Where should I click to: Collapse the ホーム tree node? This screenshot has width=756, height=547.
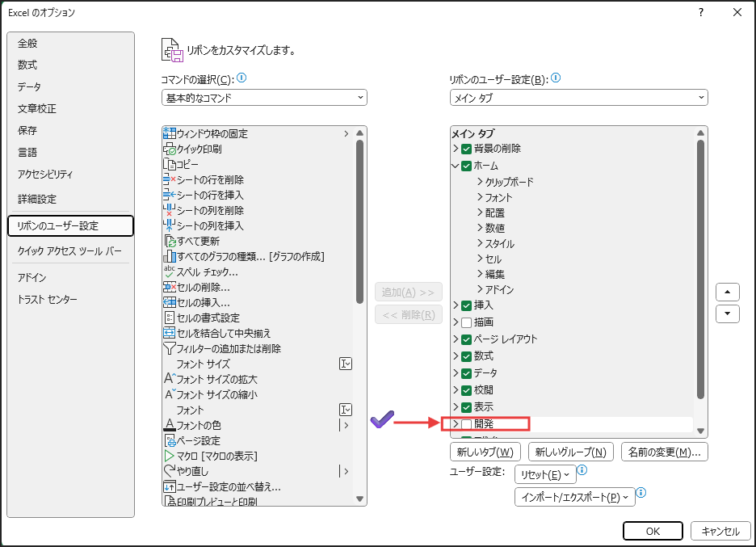[x=456, y=166]
